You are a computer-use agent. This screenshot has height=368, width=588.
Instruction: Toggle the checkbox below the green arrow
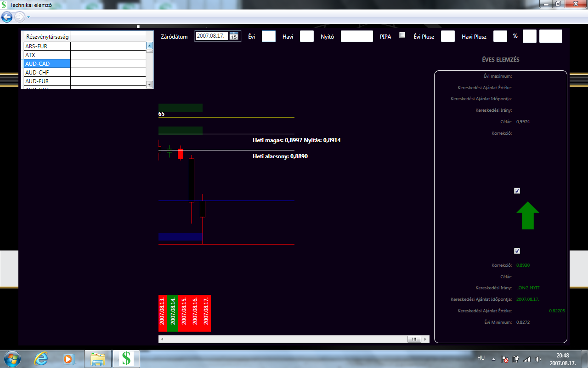pyautogui.click(x=517, y=251)
